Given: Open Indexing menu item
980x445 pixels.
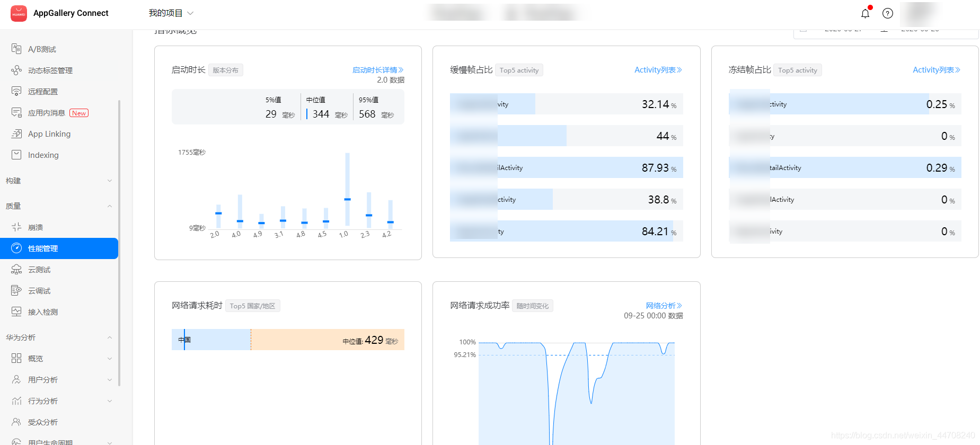Looking at the screenshot, I should point(43,155).
